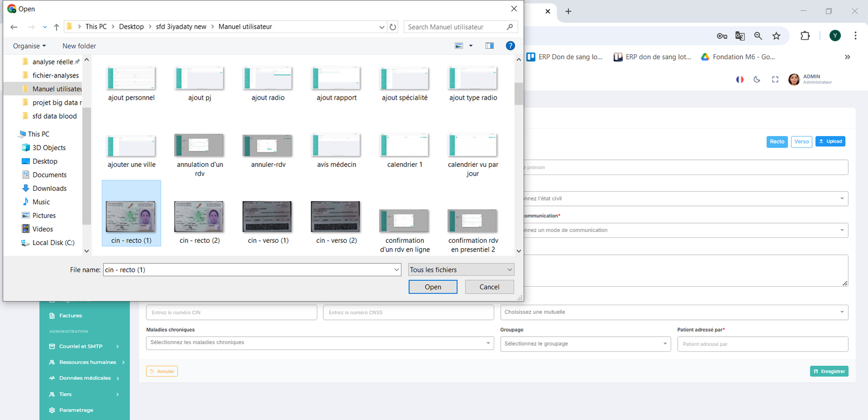Screen dimensions: 868x420
Task: Click the Help question mark icon
Action: coord(510,46)
